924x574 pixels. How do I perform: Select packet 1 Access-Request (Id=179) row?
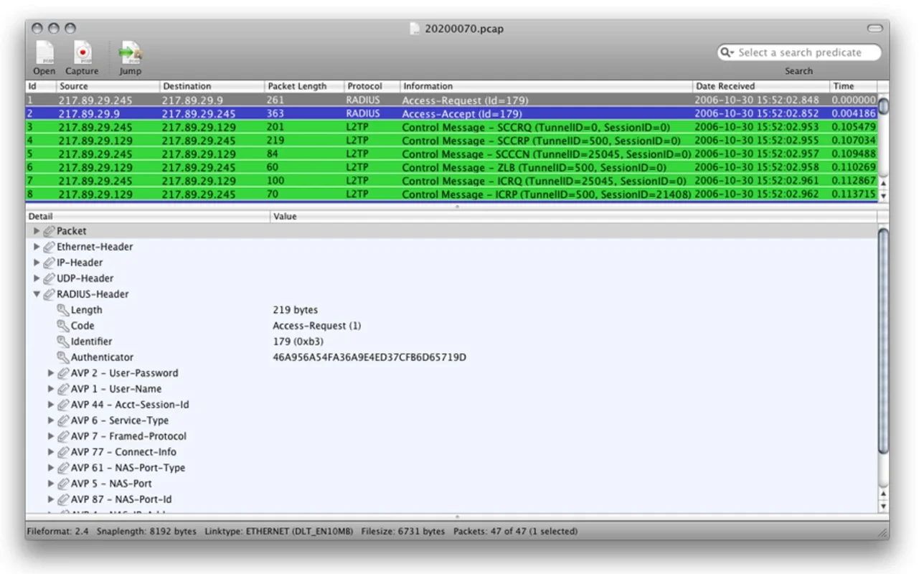click(x=451, y=100)
